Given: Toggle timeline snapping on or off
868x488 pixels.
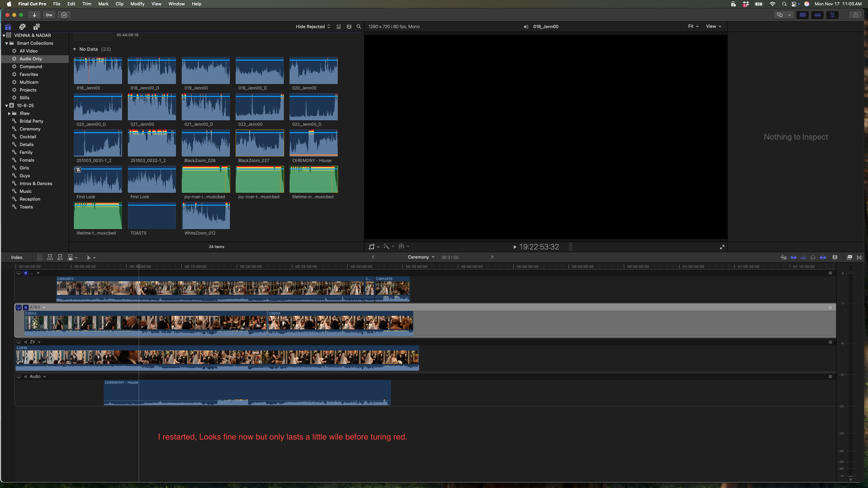Looking at the screenshot, I should [x=823, y=258].
